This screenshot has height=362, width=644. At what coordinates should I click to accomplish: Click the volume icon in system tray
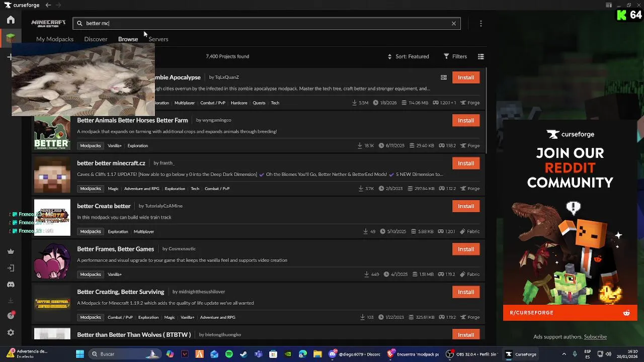pos(608,354)
